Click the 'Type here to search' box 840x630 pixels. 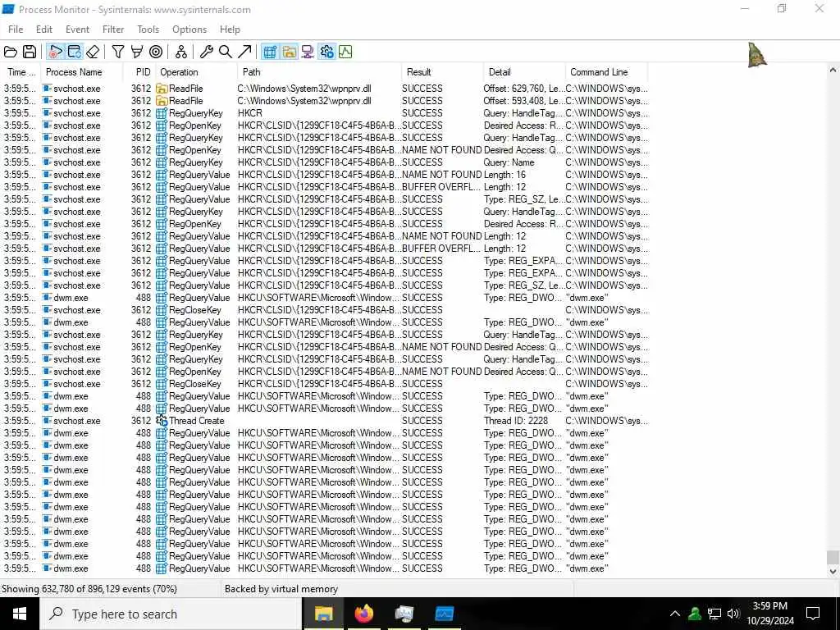coord(171,614)
